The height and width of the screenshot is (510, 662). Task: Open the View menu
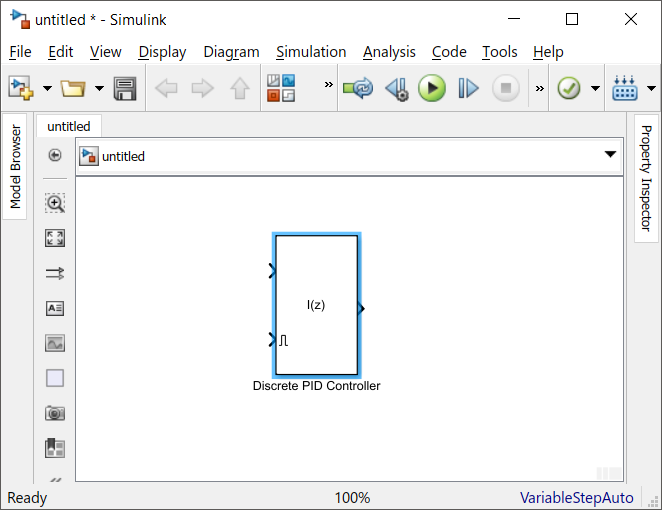pyautogui.click(x=106, y=52)
